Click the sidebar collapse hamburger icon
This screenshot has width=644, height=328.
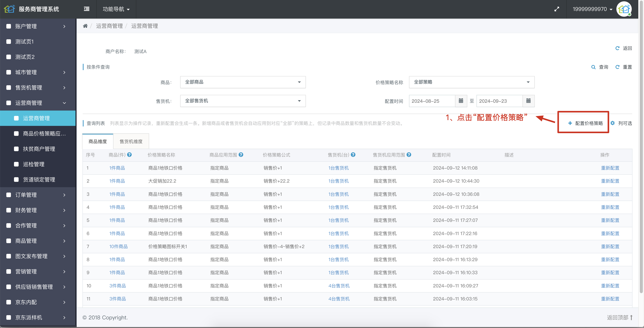click(86, 9)
